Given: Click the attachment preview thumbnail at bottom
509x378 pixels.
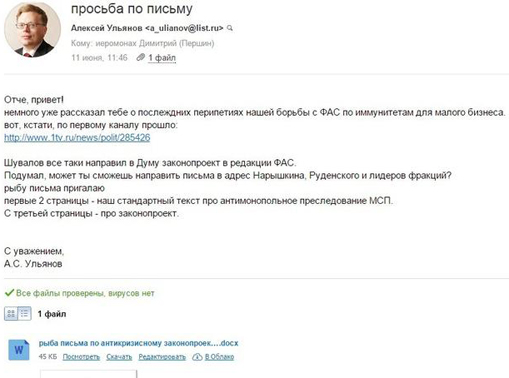Looking at the screenshot, I should 89,373.
